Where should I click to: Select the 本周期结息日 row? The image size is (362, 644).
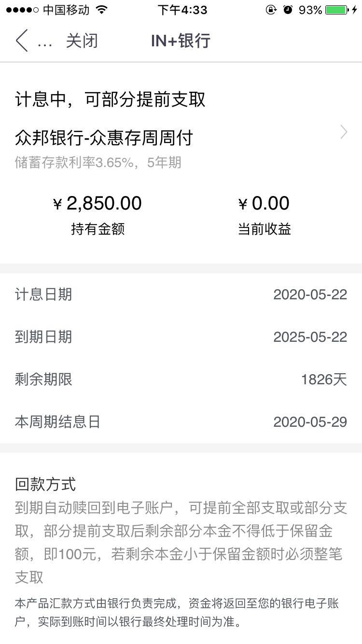[x=181, y=422]
